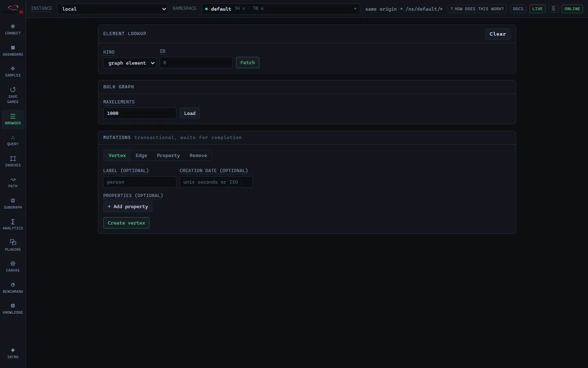Image resolution: width=588 pixels, height=368 pixels.
Task: Click the wave icon button in header
Action: pyautogui.click(x=554, y=9)
